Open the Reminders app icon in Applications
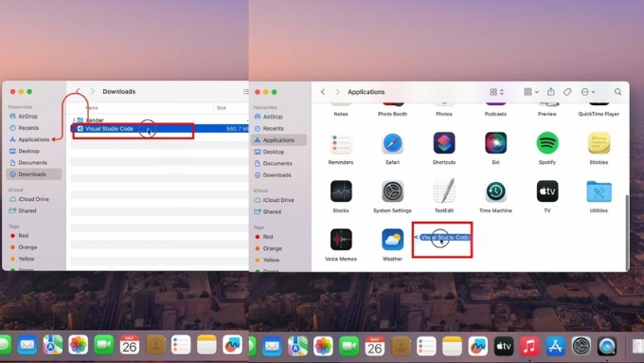The width and height of the screenshot is (644, 363). pos(341,143)
